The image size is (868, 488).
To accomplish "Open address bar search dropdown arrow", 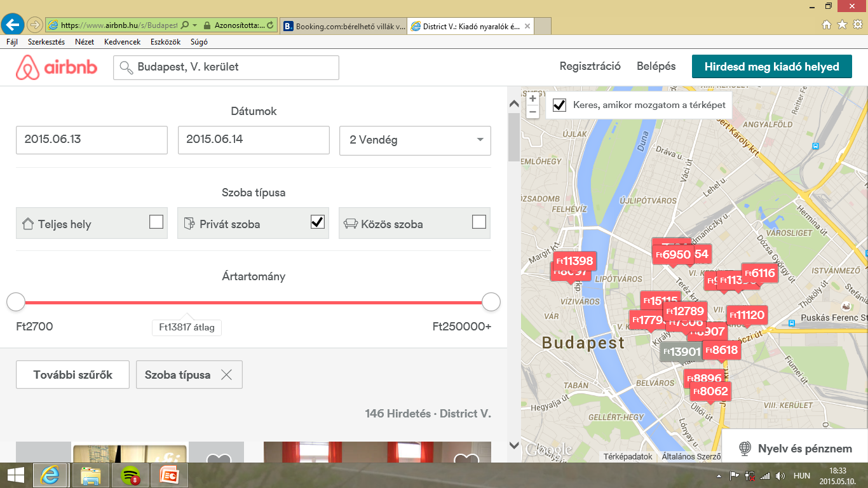I will point(194,25).
